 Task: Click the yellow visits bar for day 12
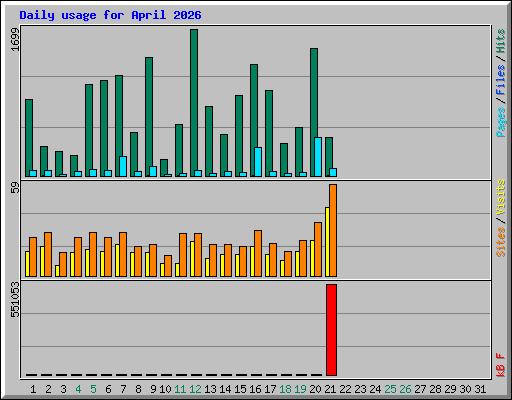(x=192, y=259)
